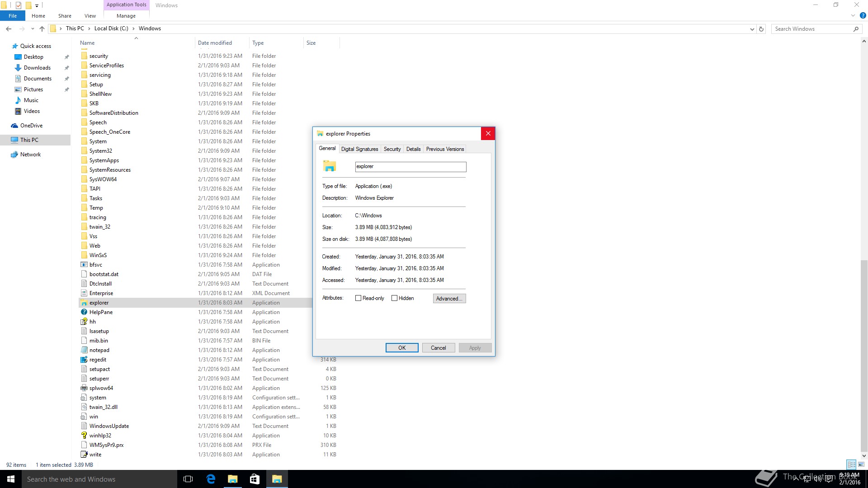The width and height of the screenshot is (868, 488).
Task: Switch to the Details tab
Action: tap(413, 149)
